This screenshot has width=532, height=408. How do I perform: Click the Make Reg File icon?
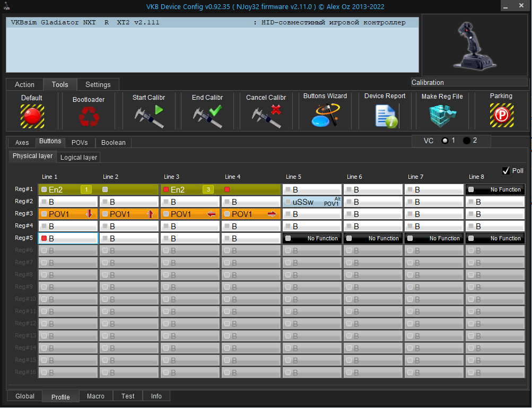pyautogui.click(x=442, y=116)
